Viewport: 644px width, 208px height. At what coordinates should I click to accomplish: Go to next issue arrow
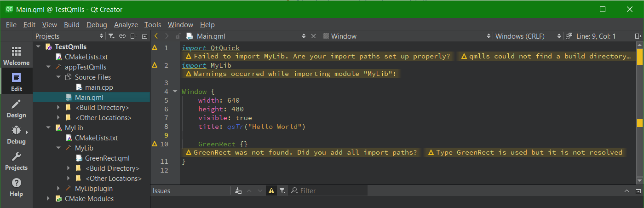point(259,191)
